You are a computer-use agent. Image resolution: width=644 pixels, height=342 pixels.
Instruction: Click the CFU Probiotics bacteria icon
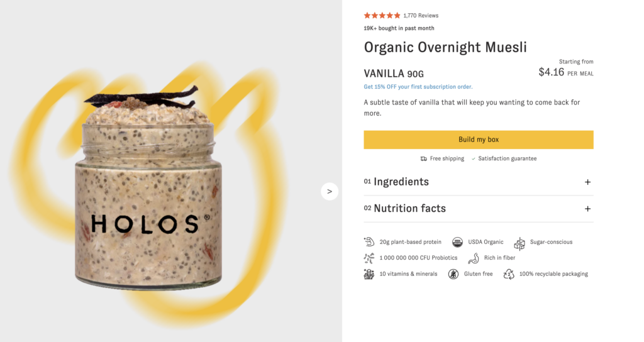click(369, 258)
